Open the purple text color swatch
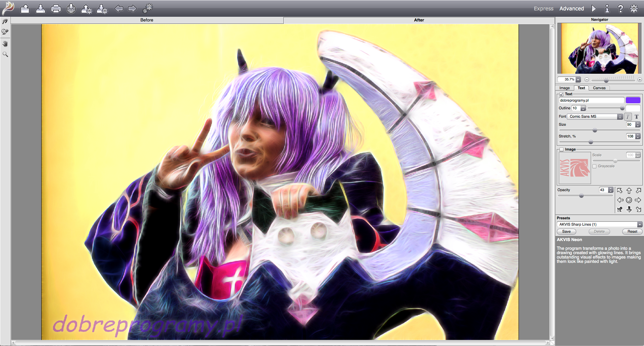This screenshot has height=346, width=644. (x=633, y=100)
